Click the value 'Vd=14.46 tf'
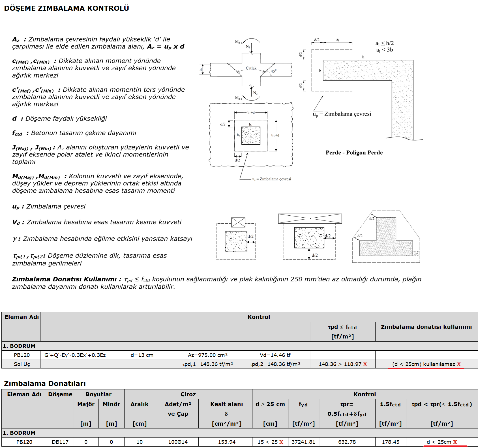Screen dimensions: 478x448 click(275, 355)
